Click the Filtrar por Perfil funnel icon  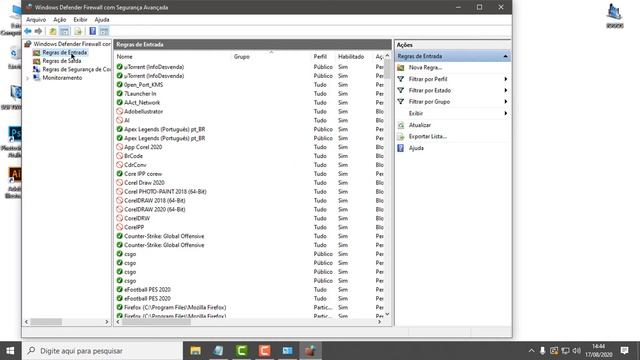[x=401, y=79]
